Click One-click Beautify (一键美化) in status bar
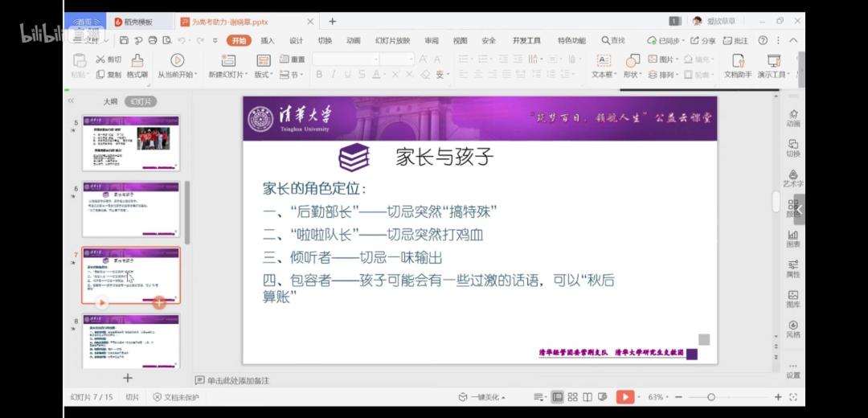Image resolution: width=868 pixels, height=418 pixels. (x=481, y=397)
